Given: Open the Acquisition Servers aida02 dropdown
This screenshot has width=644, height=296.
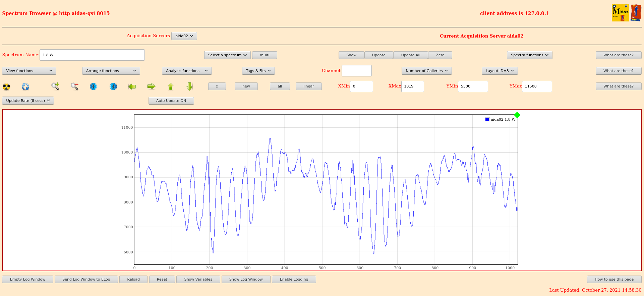Looking at the screenshot, I should 184,36.
